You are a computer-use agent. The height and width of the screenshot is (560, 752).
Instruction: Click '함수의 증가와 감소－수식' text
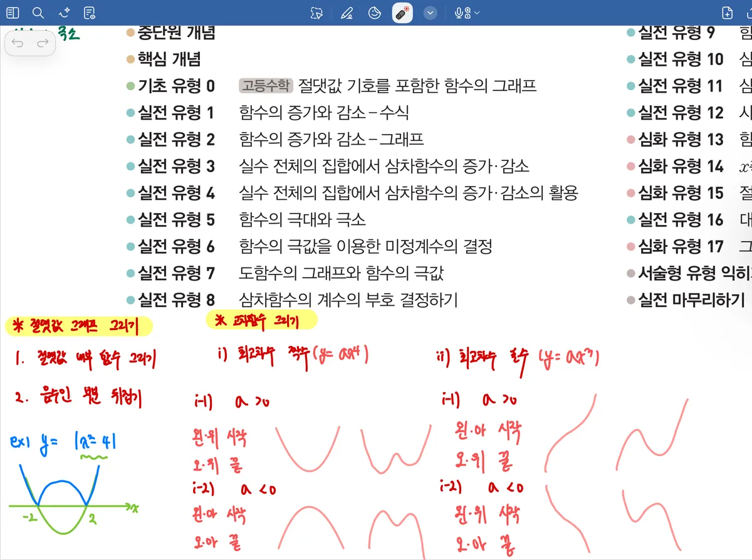[324, 113]
